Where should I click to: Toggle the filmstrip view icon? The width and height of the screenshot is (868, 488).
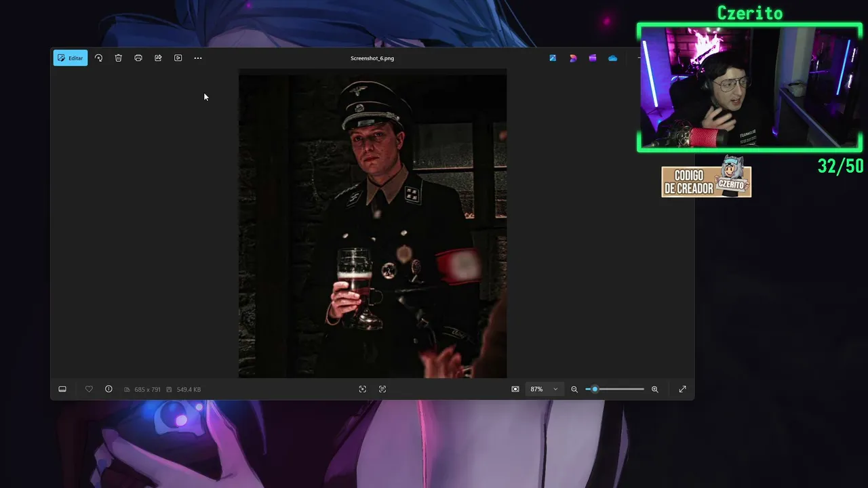click(62, 389)
